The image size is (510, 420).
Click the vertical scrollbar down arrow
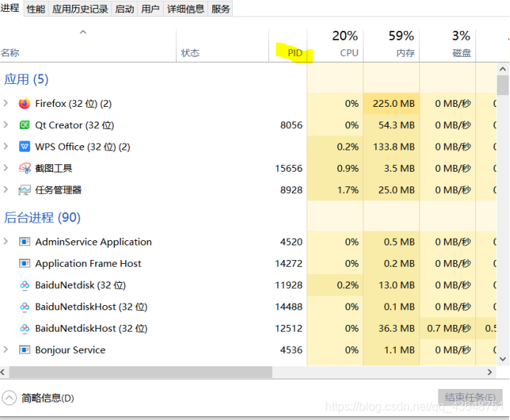[503, 359]
